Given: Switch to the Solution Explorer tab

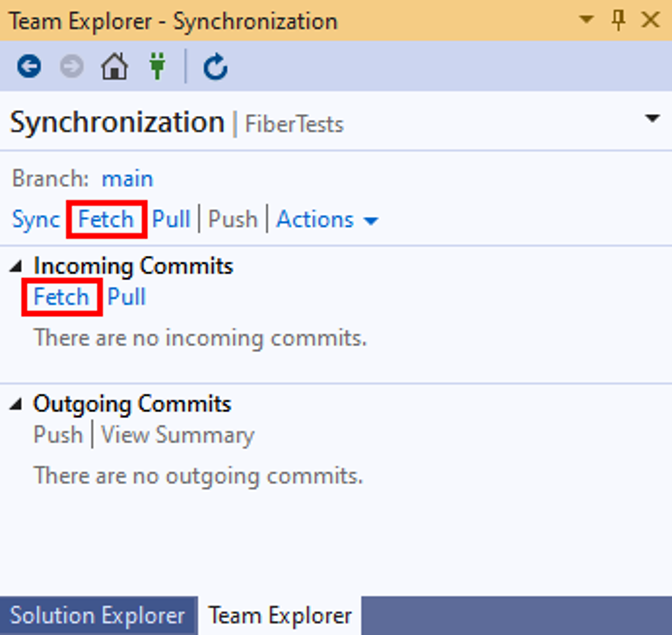Looking at the screenshot, I should click(x=97, y=616).
